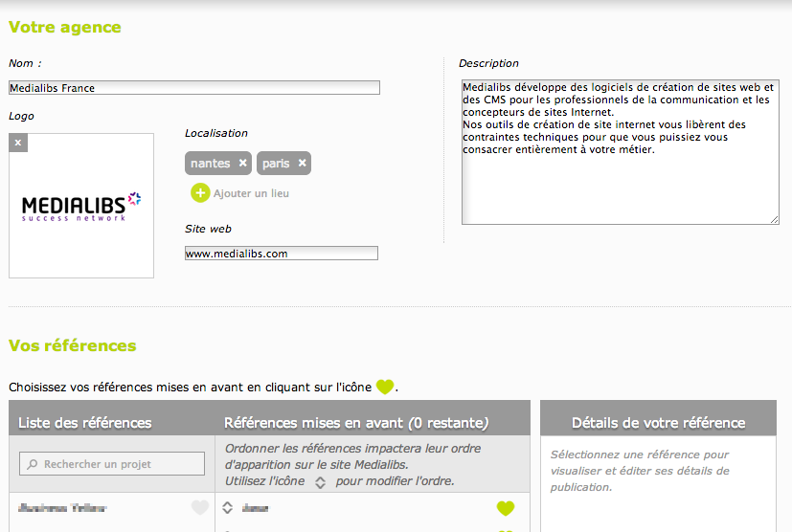The width and height of the screenshot is (792, 532).
Task: Click the Site web field www.medialibs.com
Action: coord(282,254)
